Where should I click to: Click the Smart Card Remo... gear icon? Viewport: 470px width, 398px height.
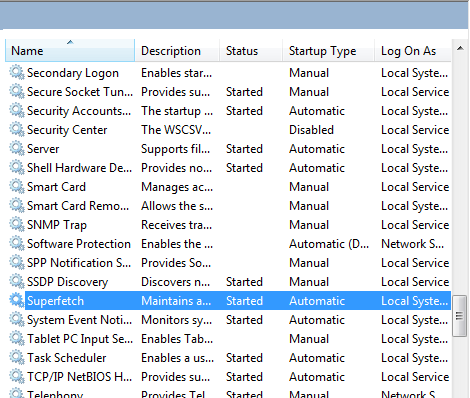tap(17, 206)
